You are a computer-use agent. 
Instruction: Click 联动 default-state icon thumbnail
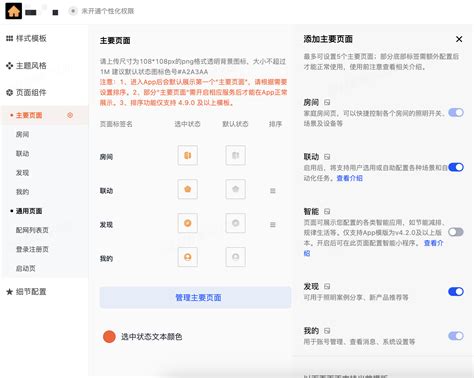coord(236,189)
